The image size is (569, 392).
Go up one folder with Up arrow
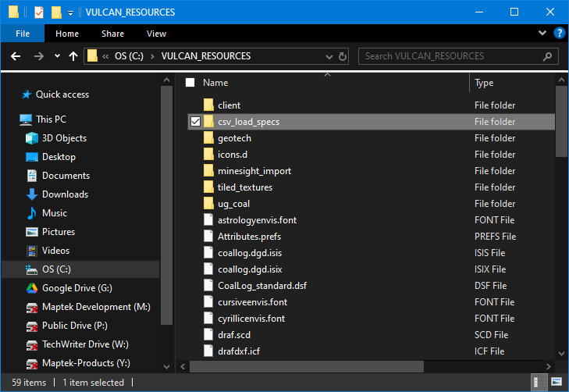(x=73, y=56)
